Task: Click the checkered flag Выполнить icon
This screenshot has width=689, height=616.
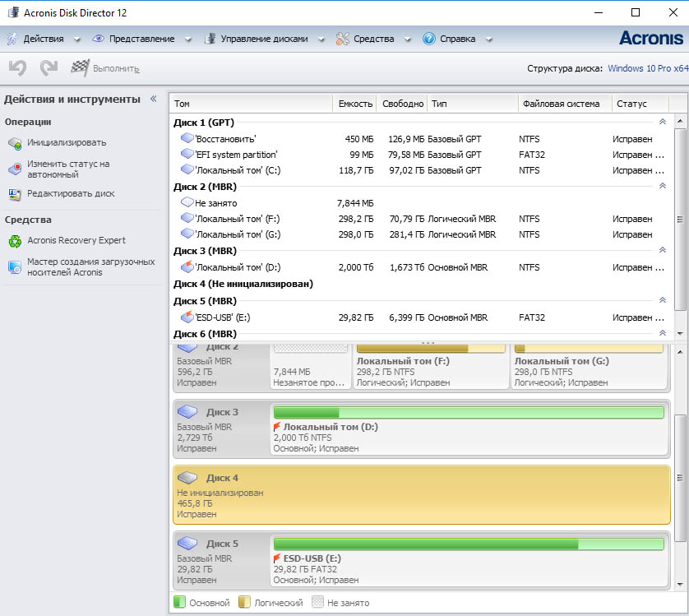Action: coord(81,67)
